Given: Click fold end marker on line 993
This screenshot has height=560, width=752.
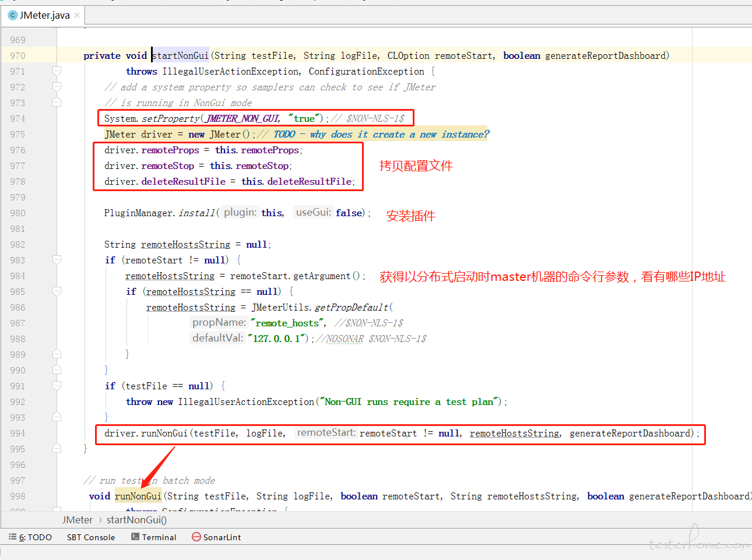Looking at the screenshot, I should [x=57, y=417].
